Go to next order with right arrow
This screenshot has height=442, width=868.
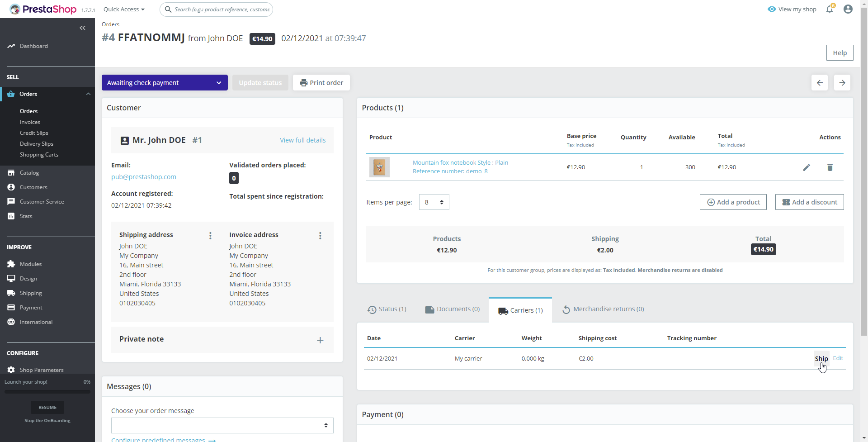(842, 83)
